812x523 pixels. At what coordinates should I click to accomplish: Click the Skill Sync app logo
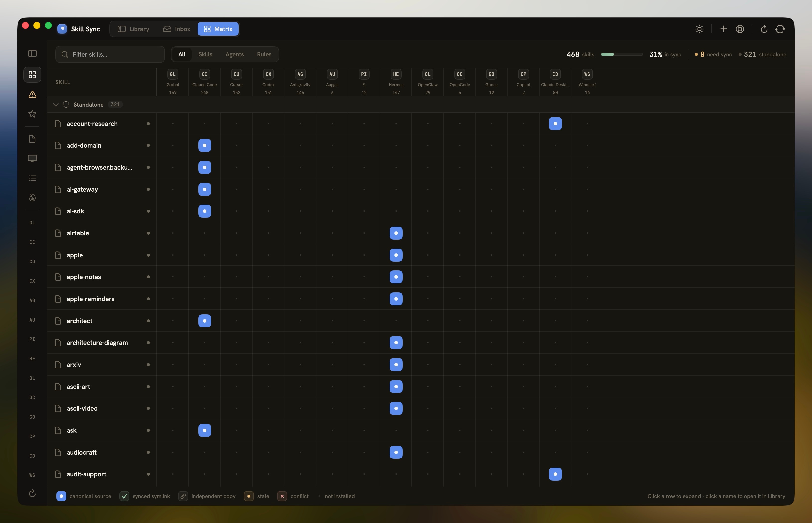coord(62,29)
